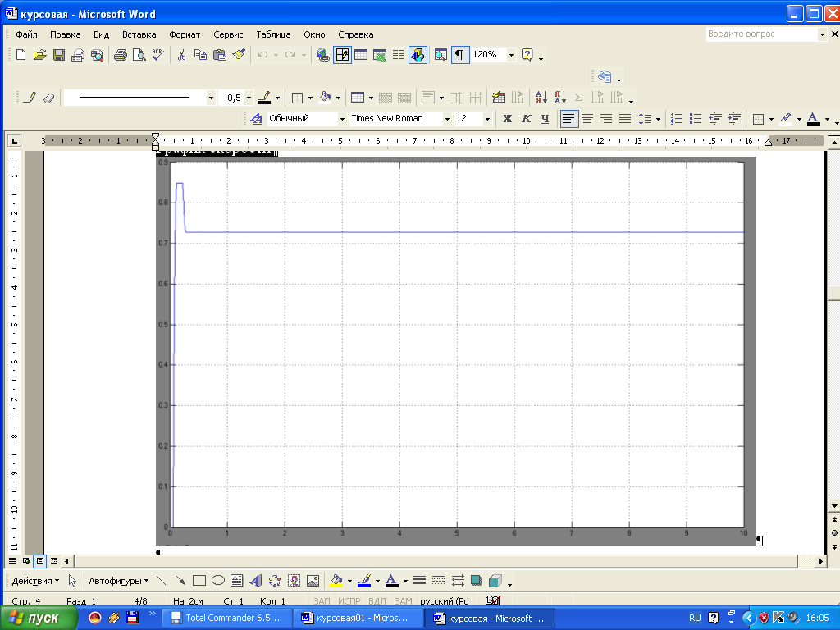Open the Справка menu
The image size is (840, 630).
(356, 34)
